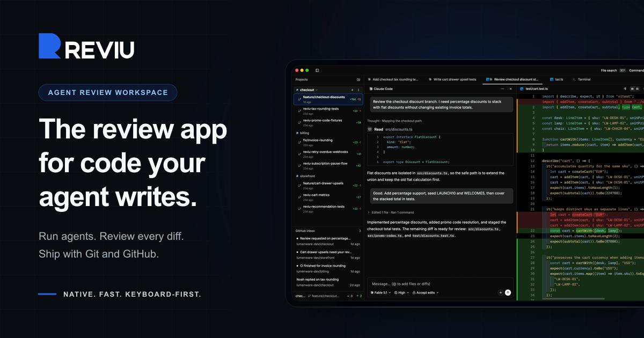This screenshot has width=644, height=338.
Task: Collapse the checkout project chevron
Action: pos(317,90)
